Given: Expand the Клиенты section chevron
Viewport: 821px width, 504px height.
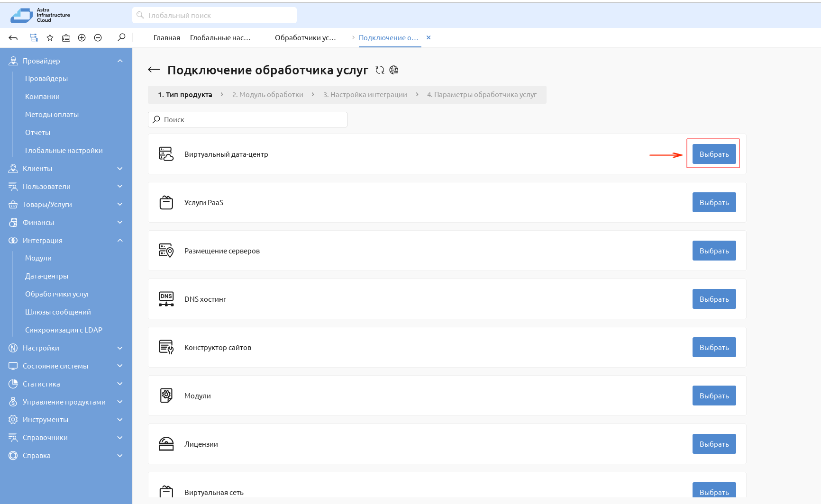Looking at the screenshot, I should tap(120, 168).
